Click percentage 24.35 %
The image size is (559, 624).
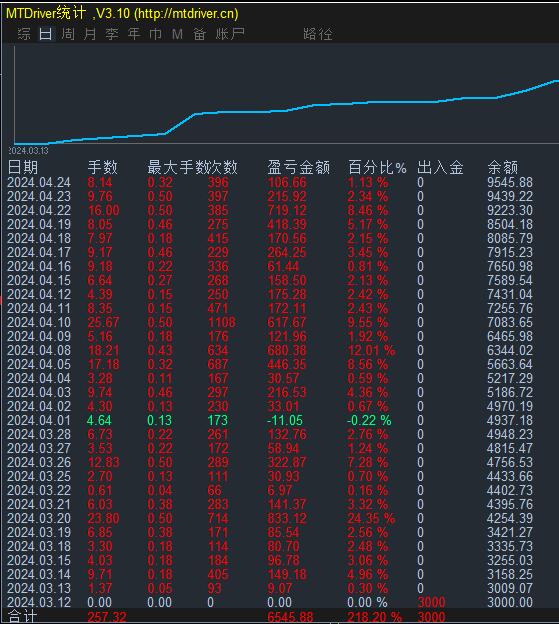(x=371, y=518)
